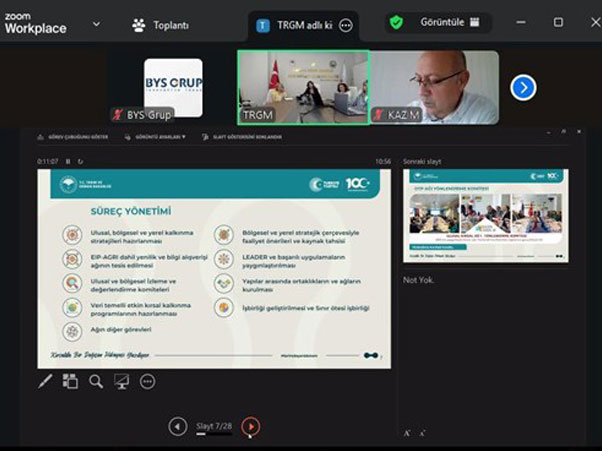Click the green security shield icon
Image resolution: width=602 pixels, height=451 pixels.
[397, 22]
